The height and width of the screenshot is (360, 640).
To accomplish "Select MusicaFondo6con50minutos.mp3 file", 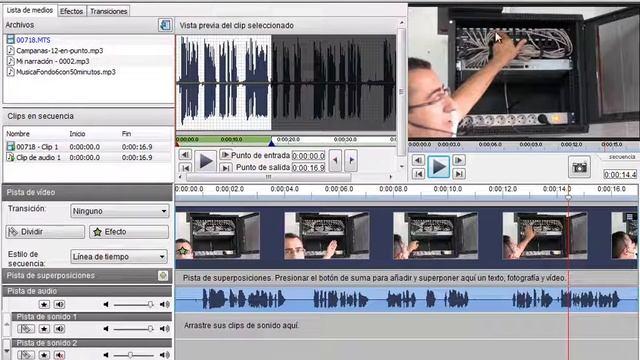I will 66,72.
